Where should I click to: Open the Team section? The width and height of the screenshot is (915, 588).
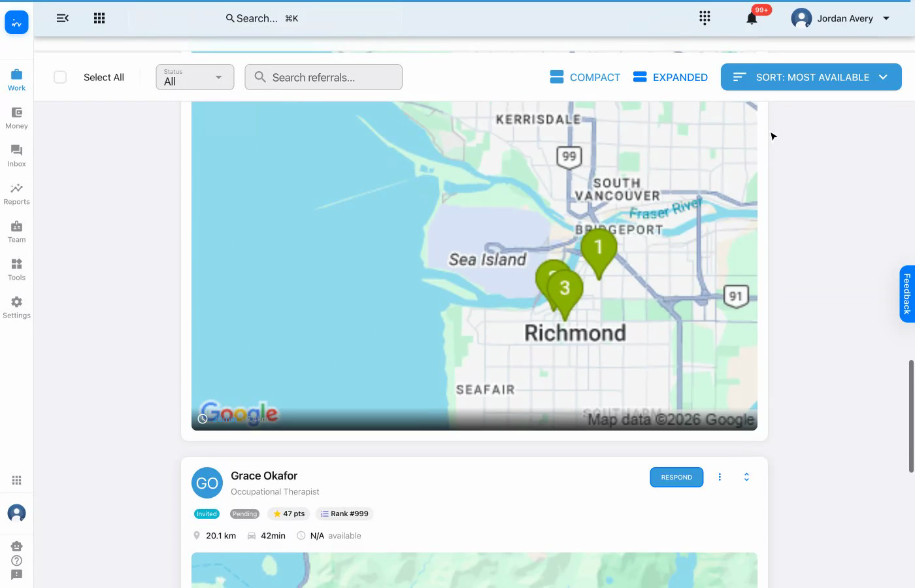tap(16, 232)
